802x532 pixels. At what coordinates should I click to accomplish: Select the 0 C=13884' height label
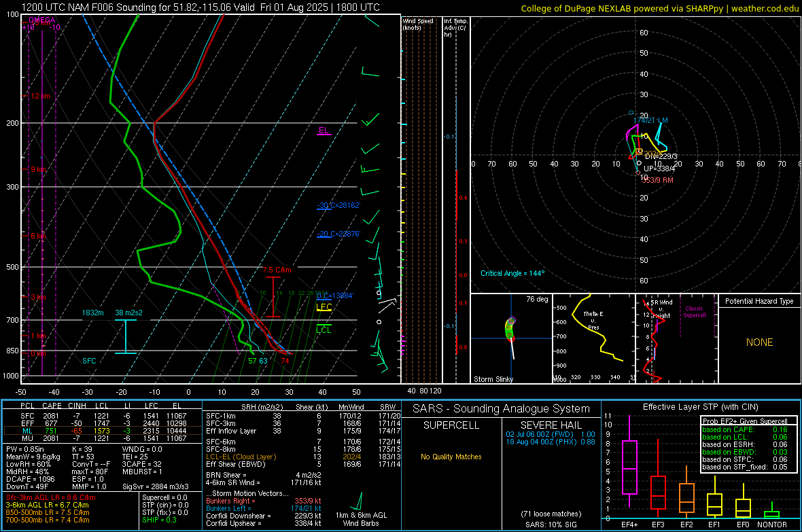335,296
